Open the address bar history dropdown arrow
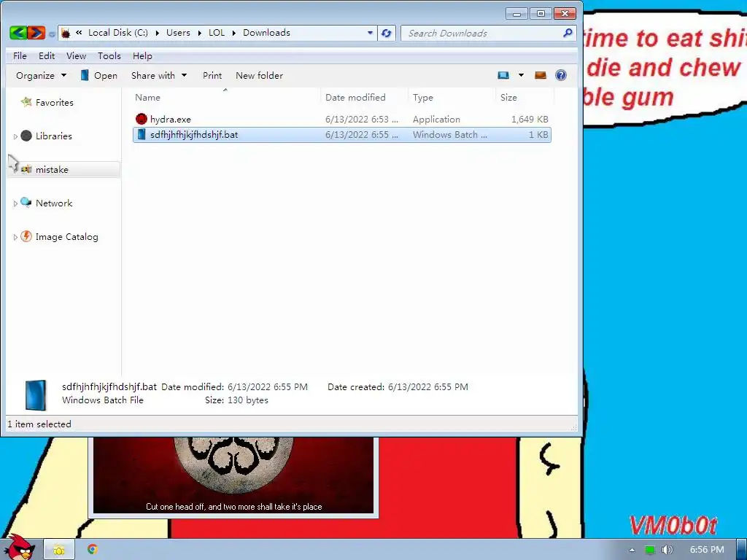The width and height of the screenshot is (747, 560). pos(370,34)
